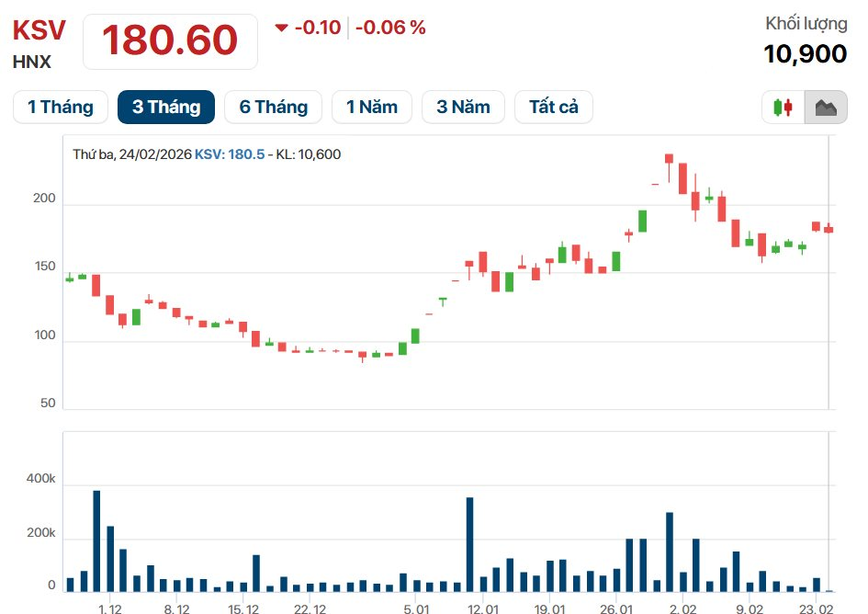Show all data with Tất cả
The image size is (868, 614).
tap(554, 107)
